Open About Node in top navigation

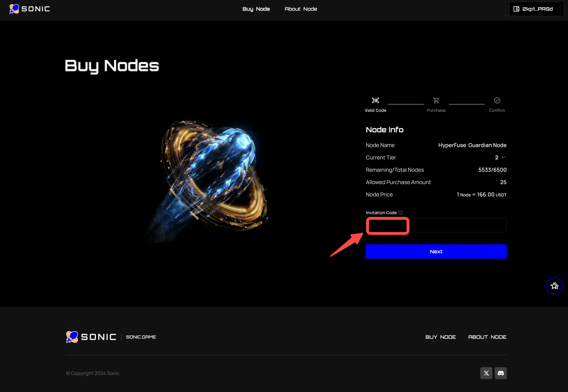tap(301, 9)
